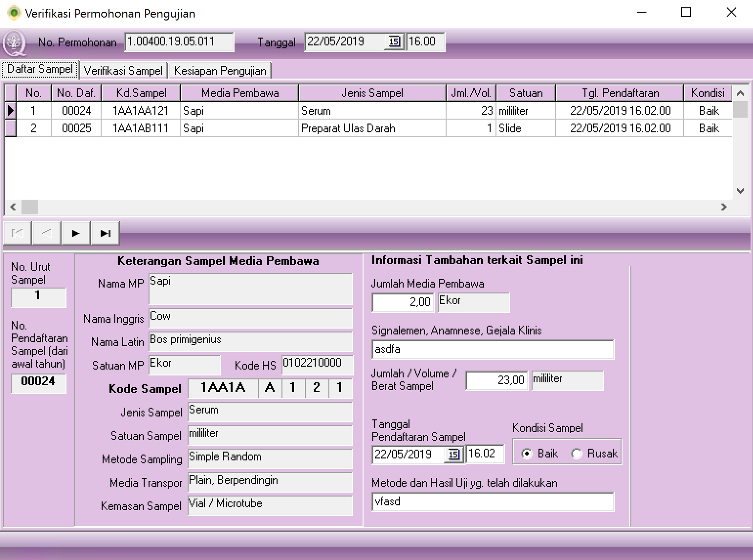The width and height of the screenshot is (753, 560).
Task: Select the Rusak condition radio button
Action: coord(577,454)
